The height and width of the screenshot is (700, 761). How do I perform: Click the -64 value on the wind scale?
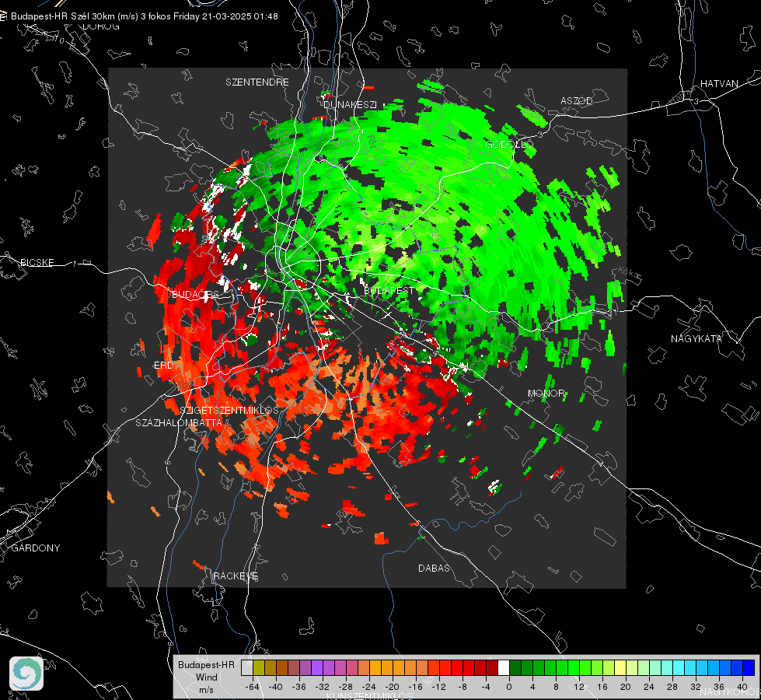pos(253,687)
